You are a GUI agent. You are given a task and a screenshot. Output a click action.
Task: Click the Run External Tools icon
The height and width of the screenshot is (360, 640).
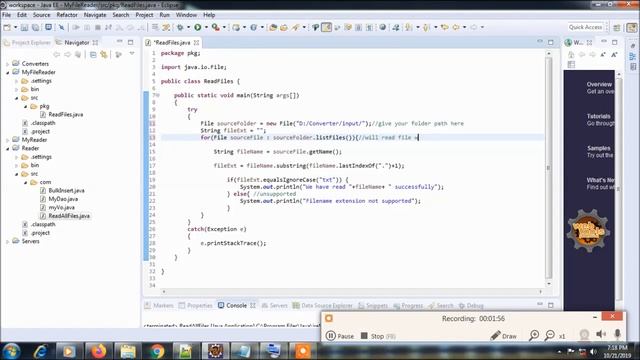point(216,27)
